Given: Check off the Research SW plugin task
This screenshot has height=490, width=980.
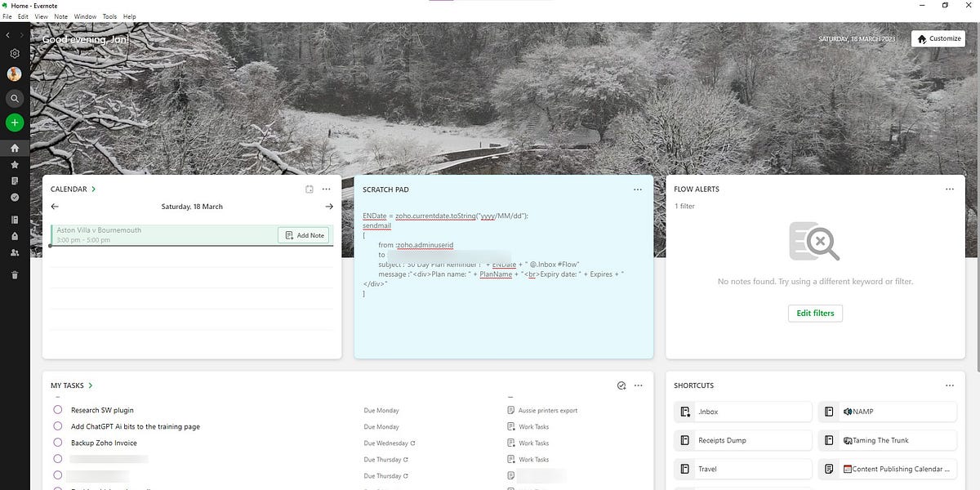Looking at the screenshot, I should coord(57,410).
